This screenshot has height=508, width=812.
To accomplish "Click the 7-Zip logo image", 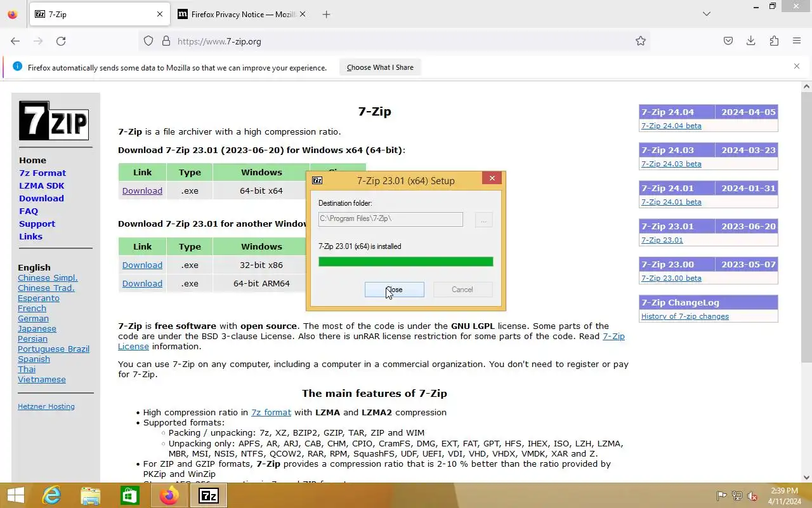I will (x=53, y=120).
